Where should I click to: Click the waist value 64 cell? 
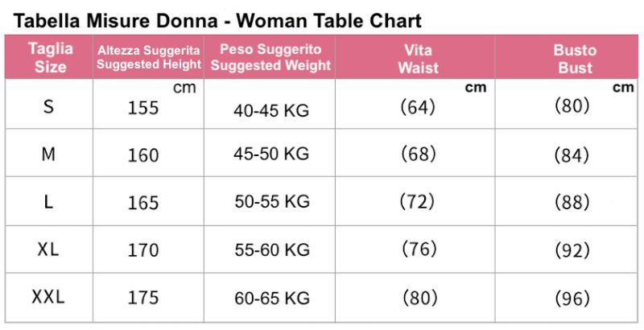(417, 106)
